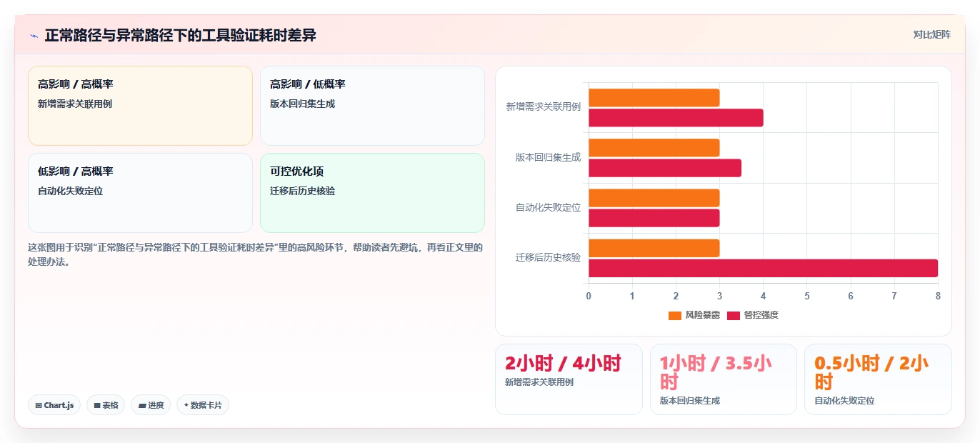Click the chart axis label 版本回归集生成
The height and width of the screenshot is (443, 980).
548,157
